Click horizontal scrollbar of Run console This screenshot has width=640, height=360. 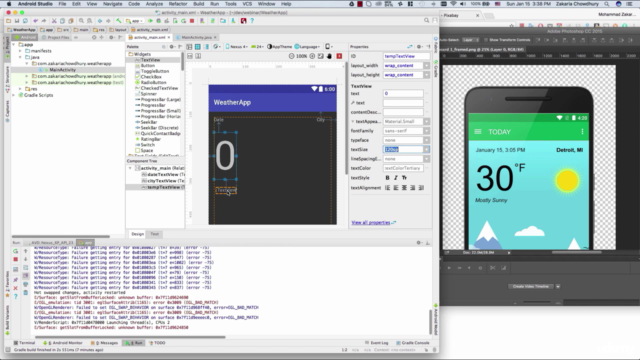click(x=130, y=337)
